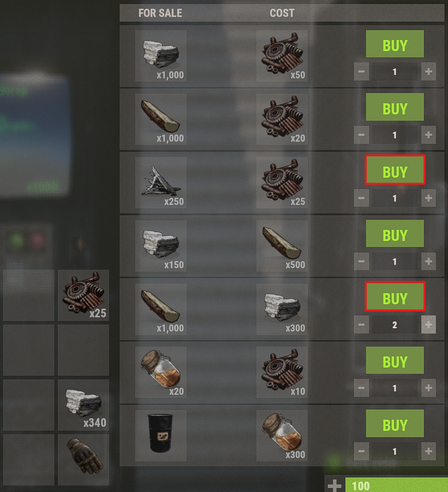Click the tactical gloves in inventory
Screen dimensions: 448x492
[83, 459]
